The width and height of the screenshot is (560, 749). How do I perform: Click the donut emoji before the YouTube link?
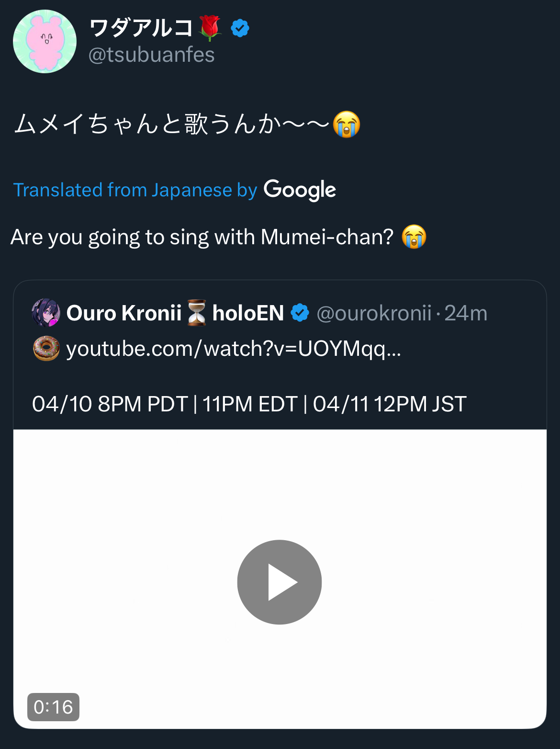click(46, 348)
